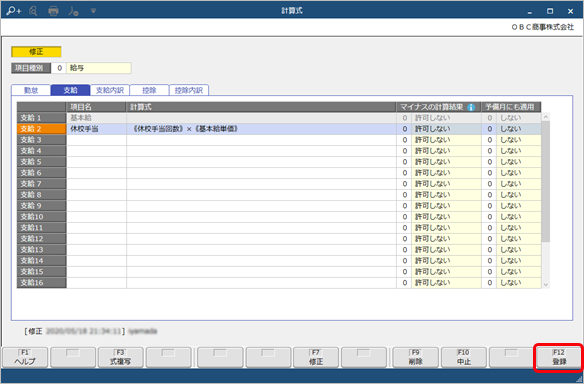
Task: Select the 支給16 row header
Action: click(41, 283)
